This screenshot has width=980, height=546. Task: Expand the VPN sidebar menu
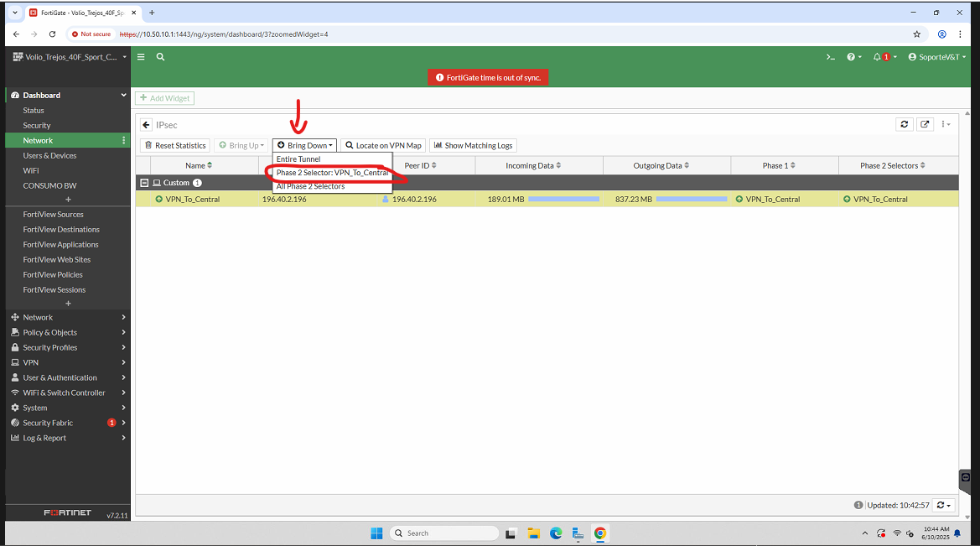click(x=68, y=363)
